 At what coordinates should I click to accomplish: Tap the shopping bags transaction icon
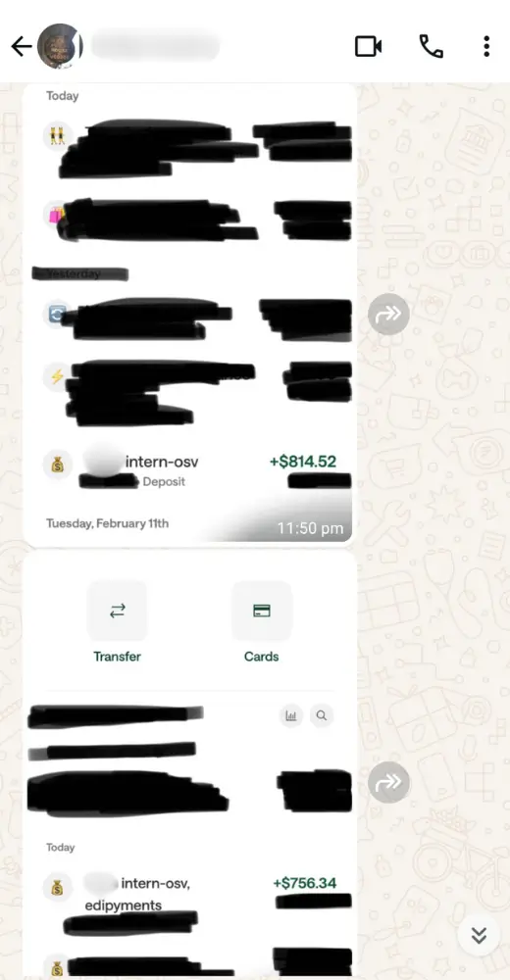coord(57,216)
